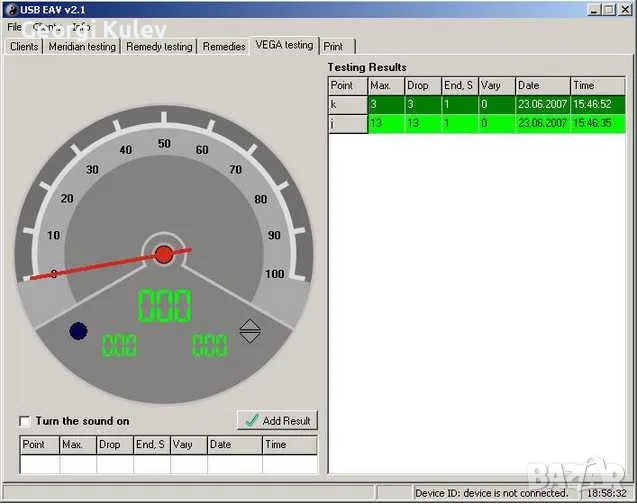Open the Info menu
The width and height of the screenshot is (637, 504).
point(81,27)
